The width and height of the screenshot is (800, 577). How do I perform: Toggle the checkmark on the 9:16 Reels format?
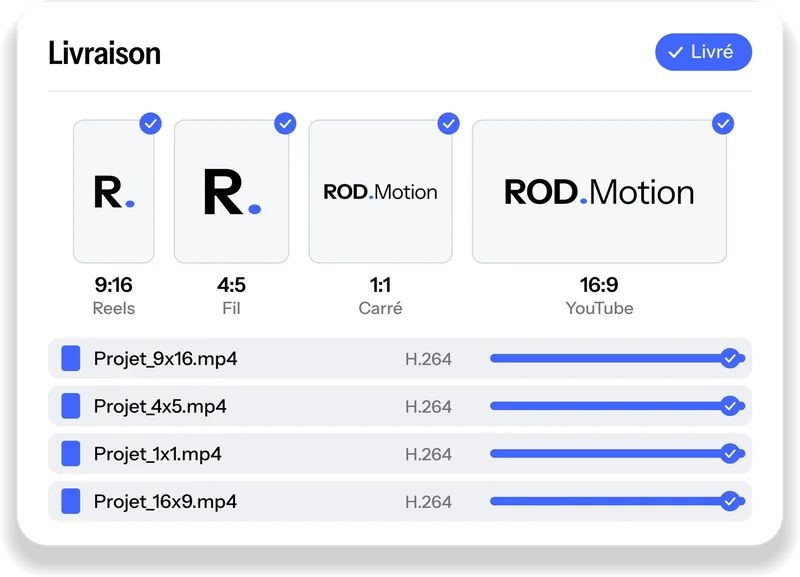[151, 123]
